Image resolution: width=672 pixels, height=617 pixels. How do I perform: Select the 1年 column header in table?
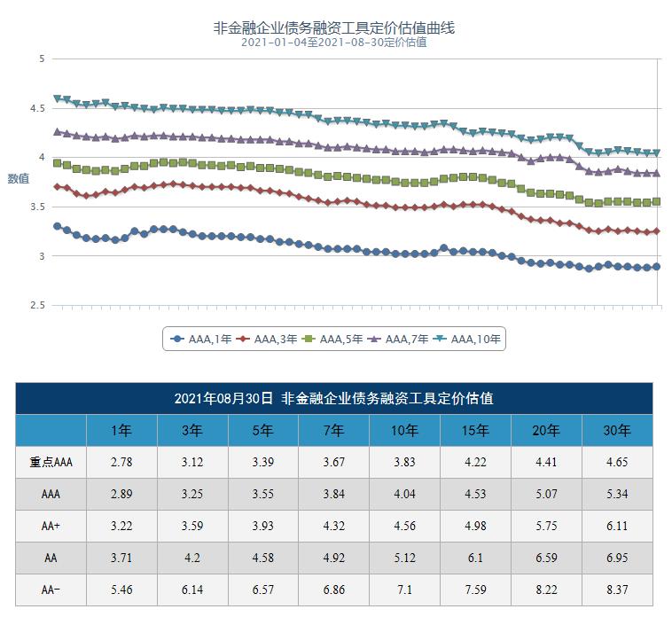(121, 431)
